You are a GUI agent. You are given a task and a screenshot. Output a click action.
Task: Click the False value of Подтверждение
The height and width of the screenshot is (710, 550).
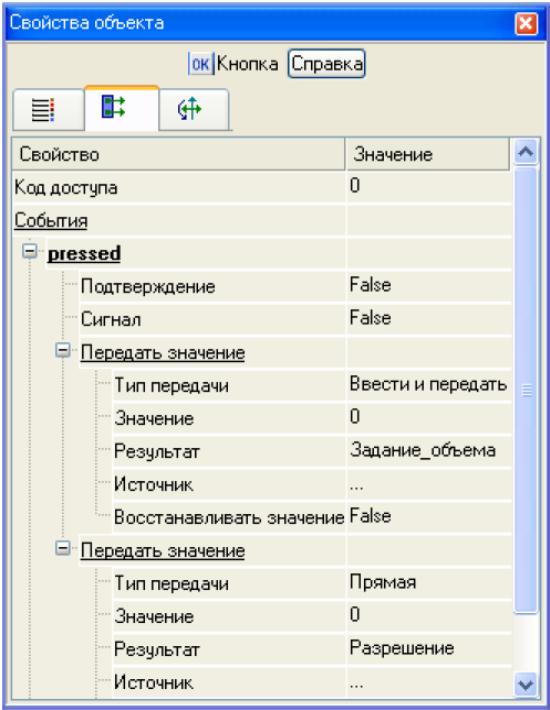point(370,285)
